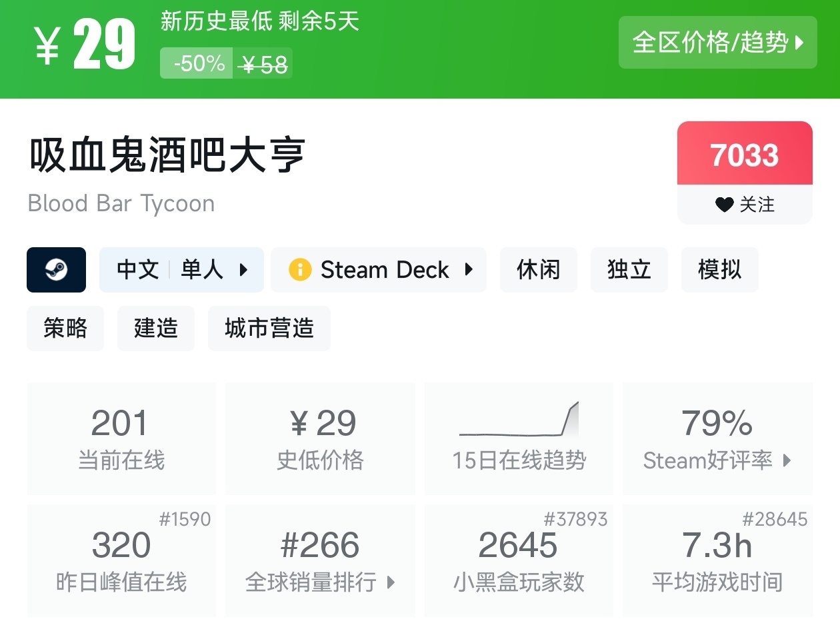
Task: Open 全球销量排行 sales ranking arrow
Action: (x=391, y=582)
